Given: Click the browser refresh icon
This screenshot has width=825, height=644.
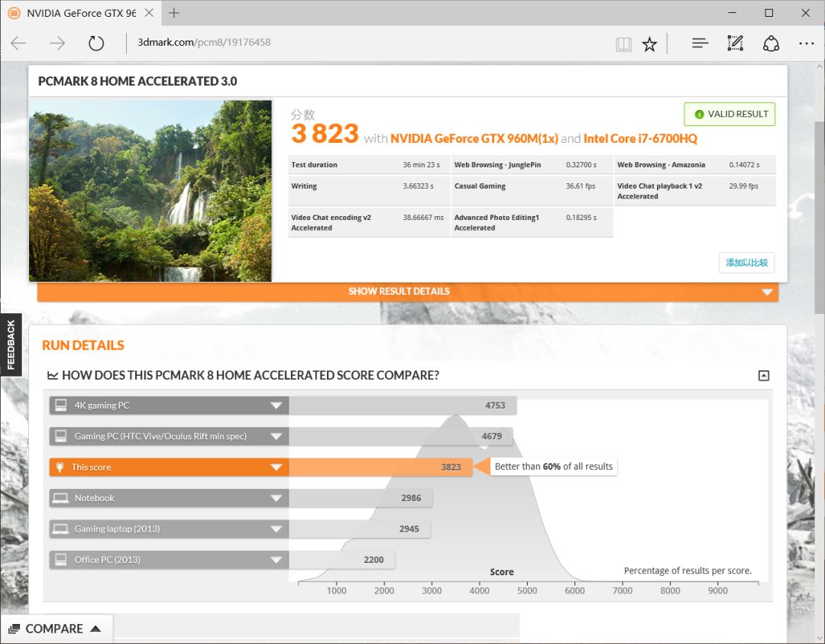Looking at the screenshot, I should point(96,44).
